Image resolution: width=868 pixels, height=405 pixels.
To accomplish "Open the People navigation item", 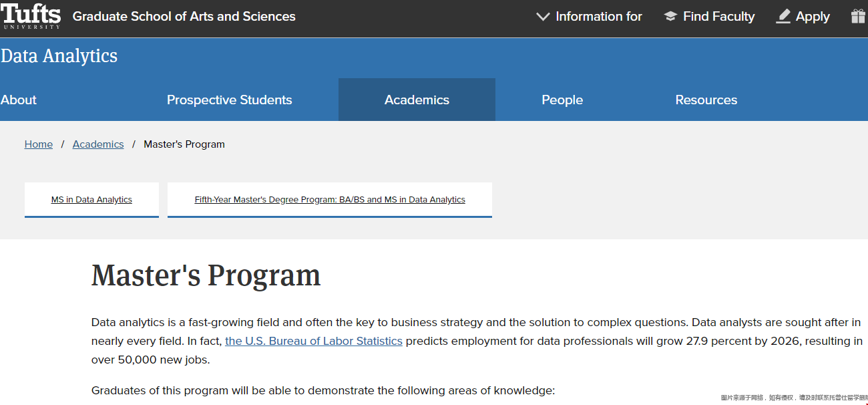I will click(x=562, y=100).
